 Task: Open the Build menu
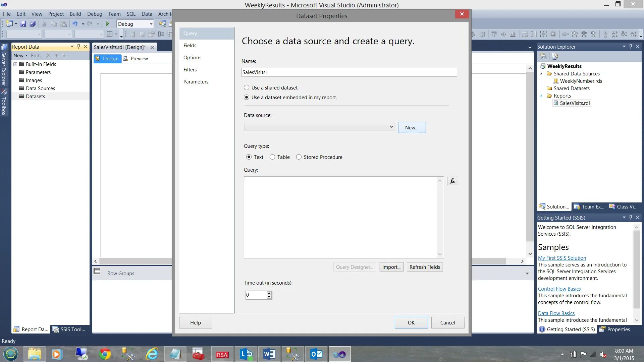(75, 14)
